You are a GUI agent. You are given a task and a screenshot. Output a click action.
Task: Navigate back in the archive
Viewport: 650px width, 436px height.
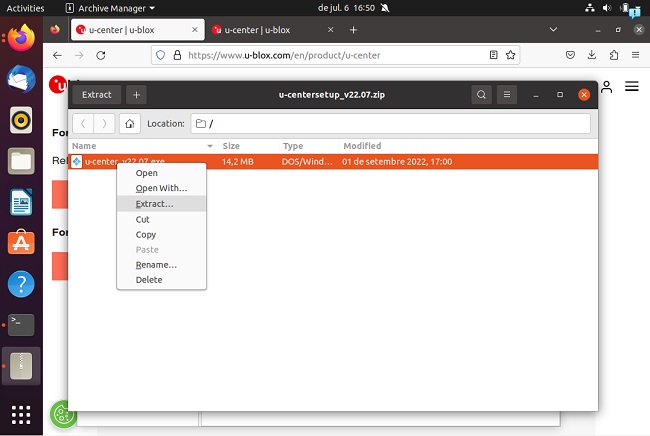(84, 124)
